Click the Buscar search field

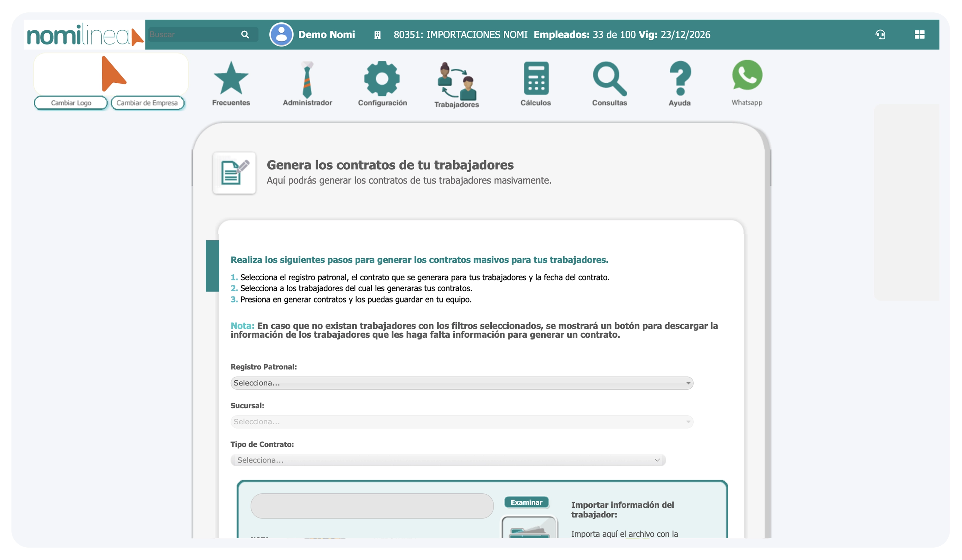coord(195,34)
